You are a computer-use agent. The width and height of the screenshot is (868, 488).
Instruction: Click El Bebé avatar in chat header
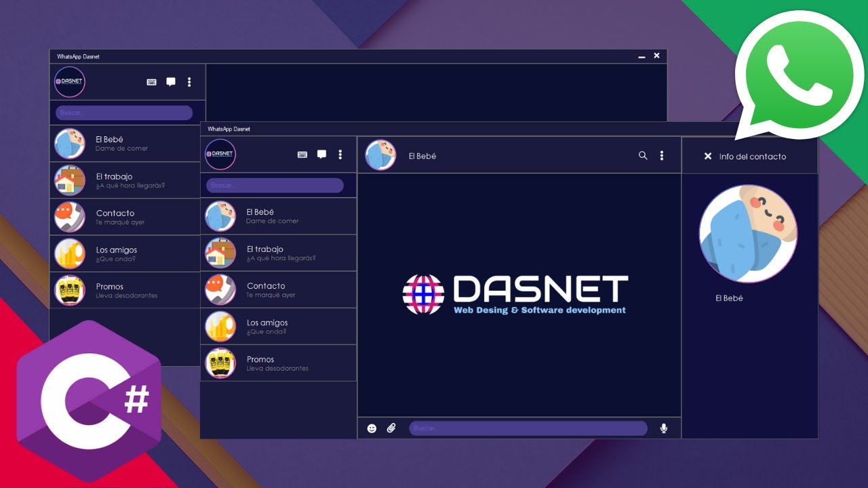coord(380,155)
